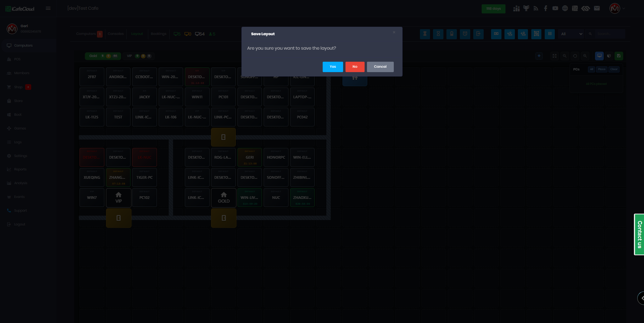Close the Save Layout dialog with X

coord(394,33)
